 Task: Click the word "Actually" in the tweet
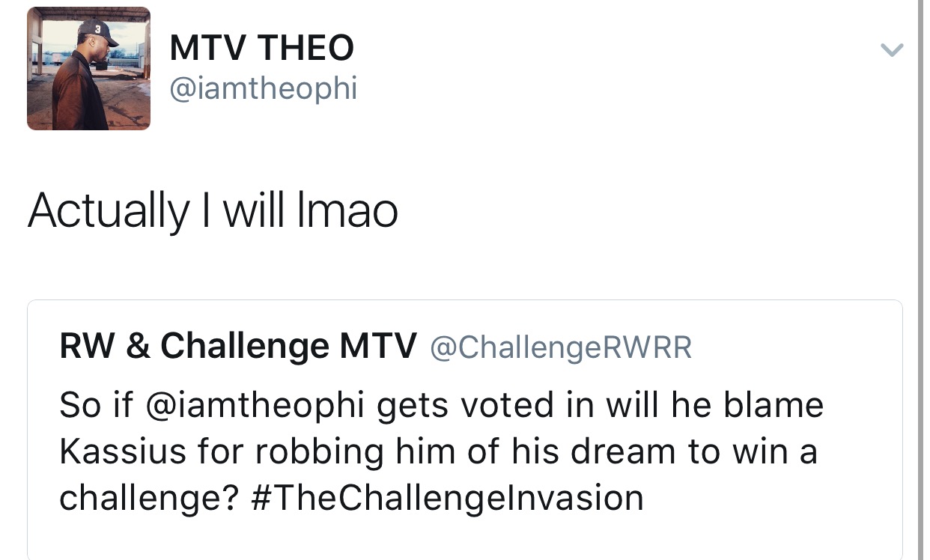[x=108, y=211]
